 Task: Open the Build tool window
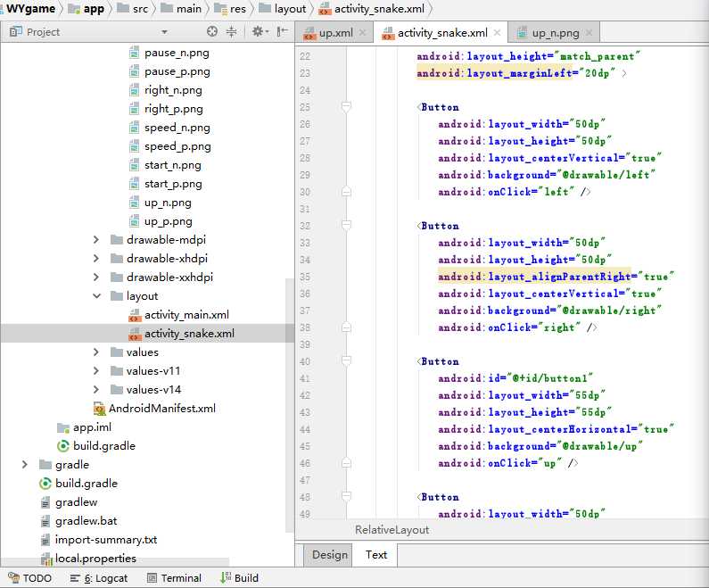point(239,578)
